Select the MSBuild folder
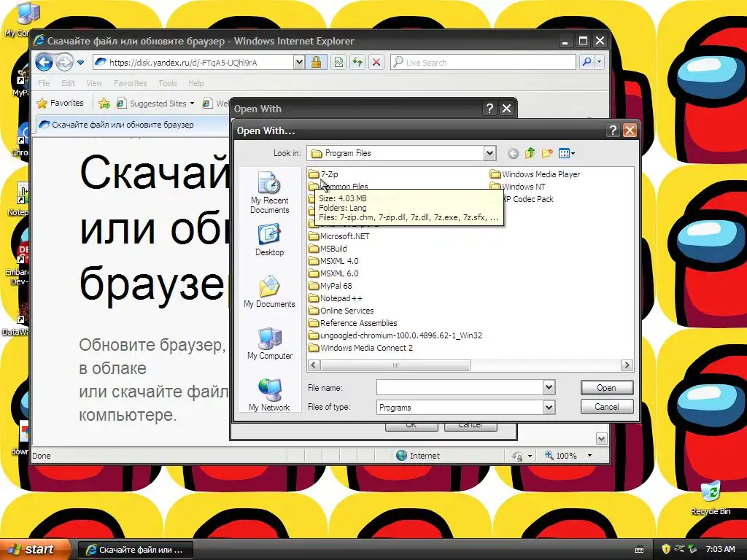 click(x=328, y=249)
